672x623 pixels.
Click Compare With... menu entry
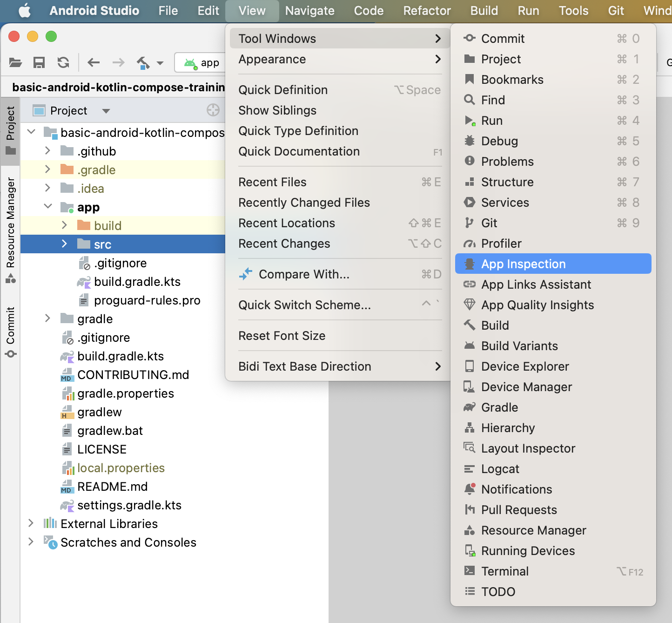tap(304, 274)
